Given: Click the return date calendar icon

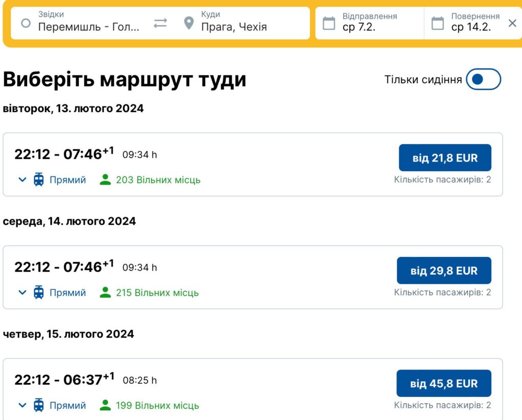Looking at the screenshot, I should click(437, 23).
